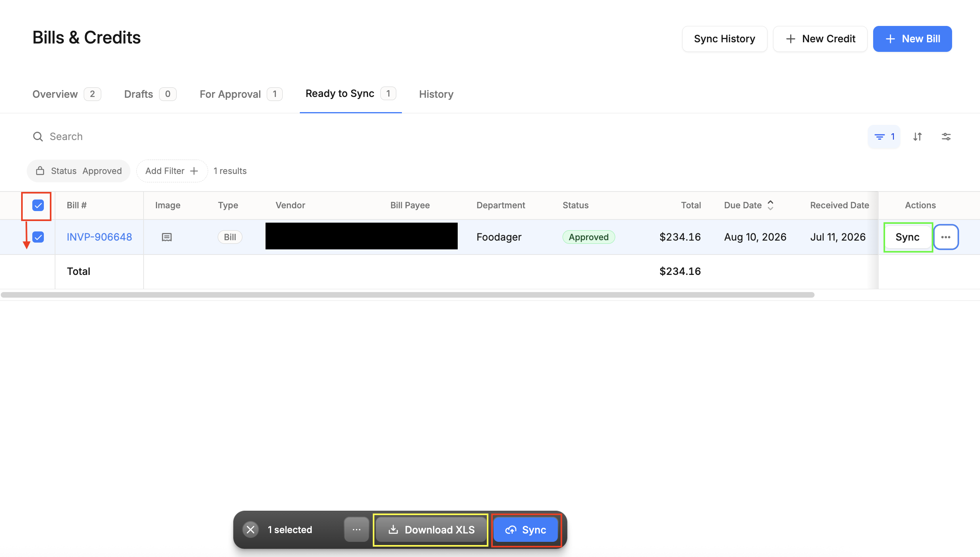Select the Ready to Sync tab

(350, 94)
